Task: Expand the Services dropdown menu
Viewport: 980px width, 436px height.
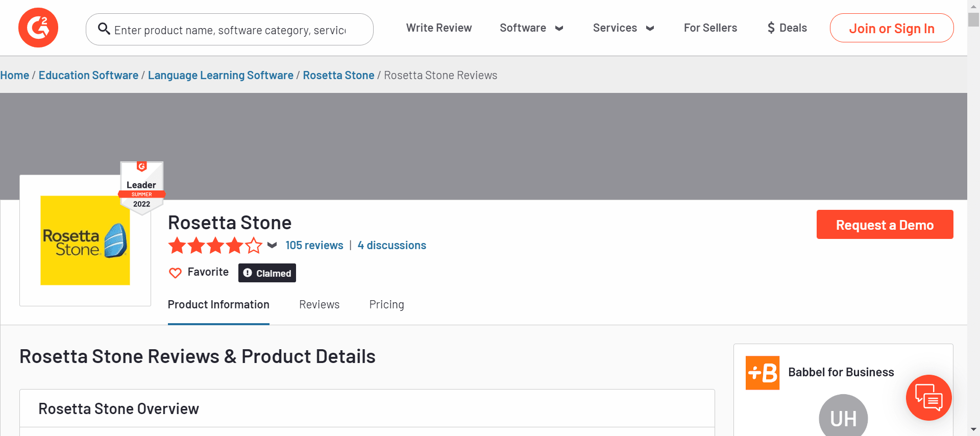Action: click(x=623, y=28)
